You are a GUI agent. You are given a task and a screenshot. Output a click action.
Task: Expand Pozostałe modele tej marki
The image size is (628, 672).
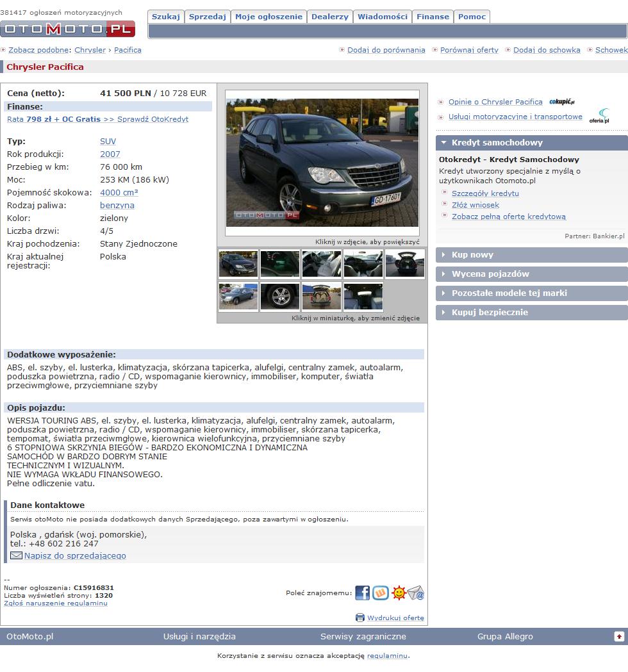(x=531, y=293)
